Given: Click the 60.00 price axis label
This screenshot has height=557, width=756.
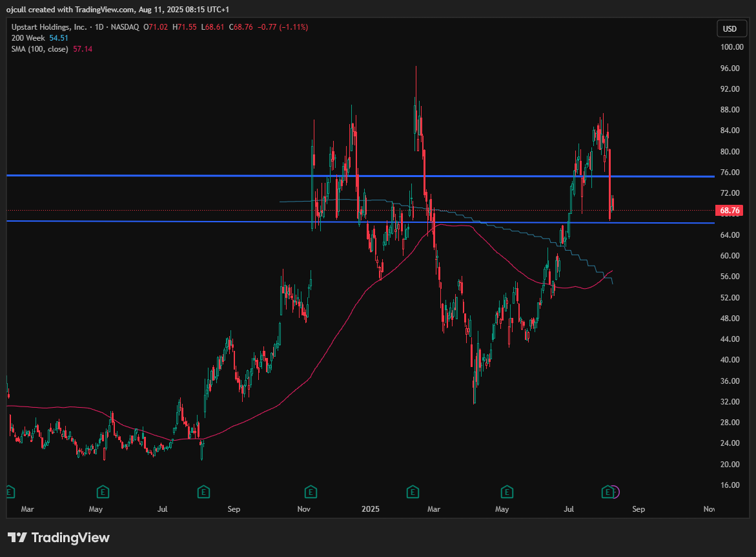Looking at the screenshot, I should [x=730, y=256].
